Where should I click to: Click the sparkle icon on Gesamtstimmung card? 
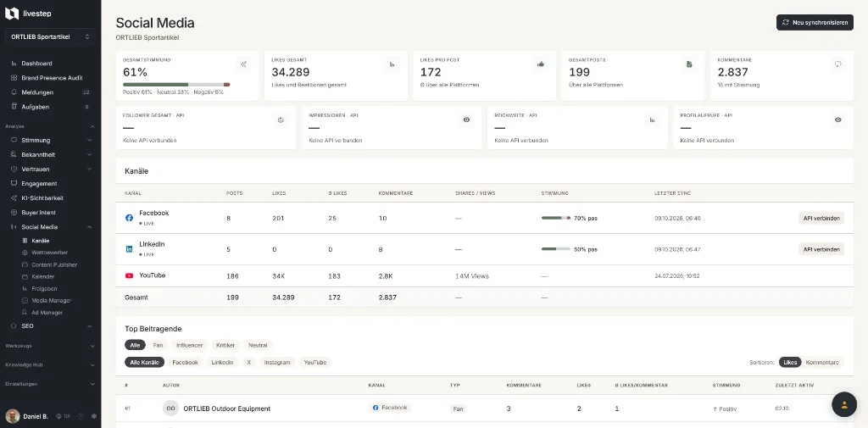[243, 64]
